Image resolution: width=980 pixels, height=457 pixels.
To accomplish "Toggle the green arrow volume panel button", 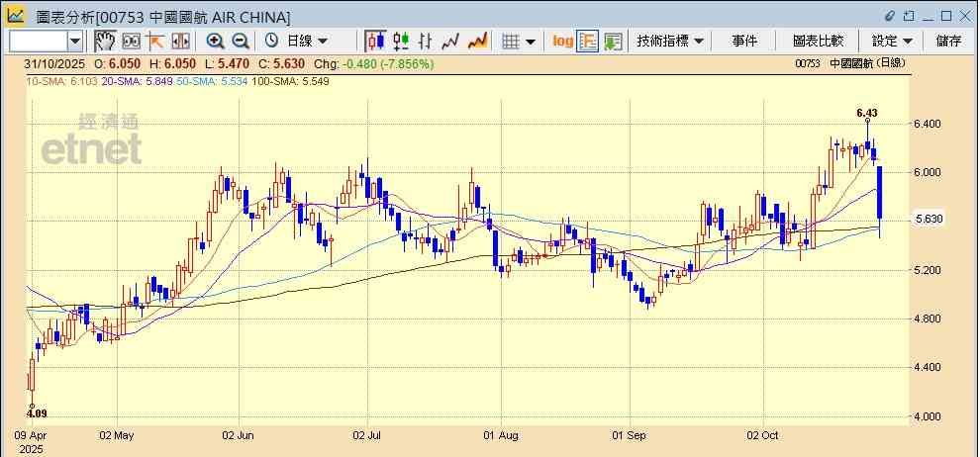I will 614,41.
